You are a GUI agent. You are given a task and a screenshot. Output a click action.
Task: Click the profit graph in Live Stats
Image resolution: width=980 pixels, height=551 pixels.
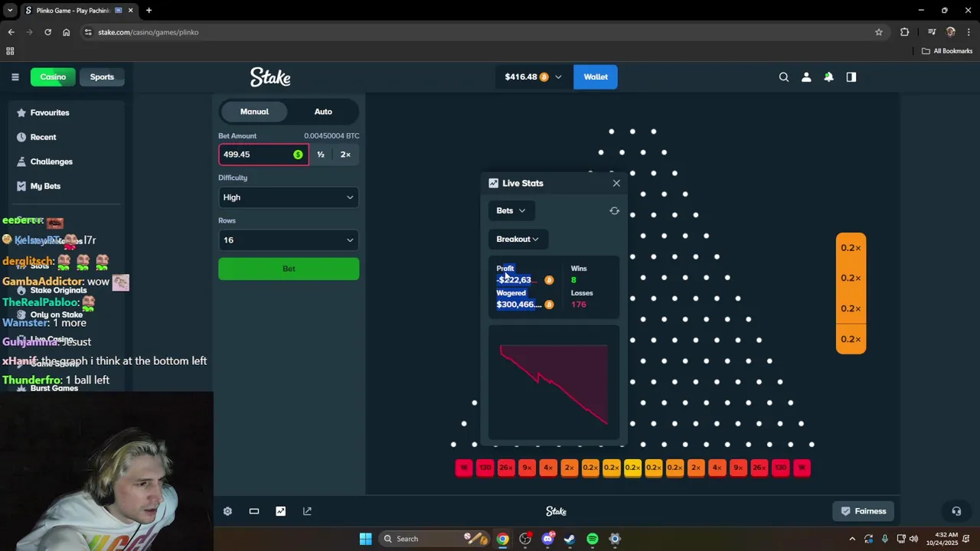[554, 383]
